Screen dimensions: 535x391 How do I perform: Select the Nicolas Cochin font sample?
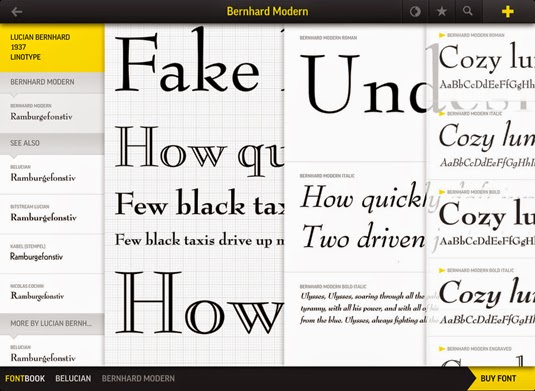52,293
